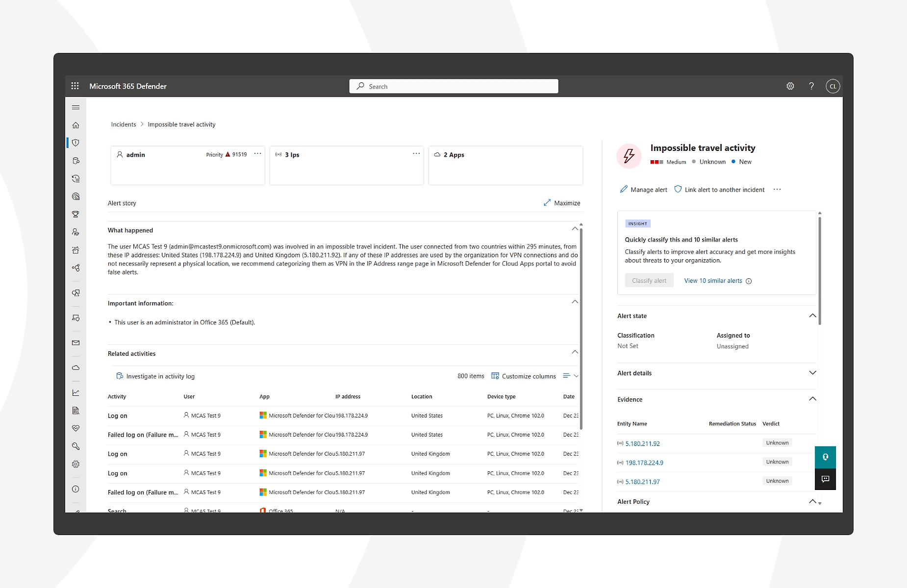Collapse the Alert state section
This screenshot has width=907, height=588.
[x=812, y=316]
